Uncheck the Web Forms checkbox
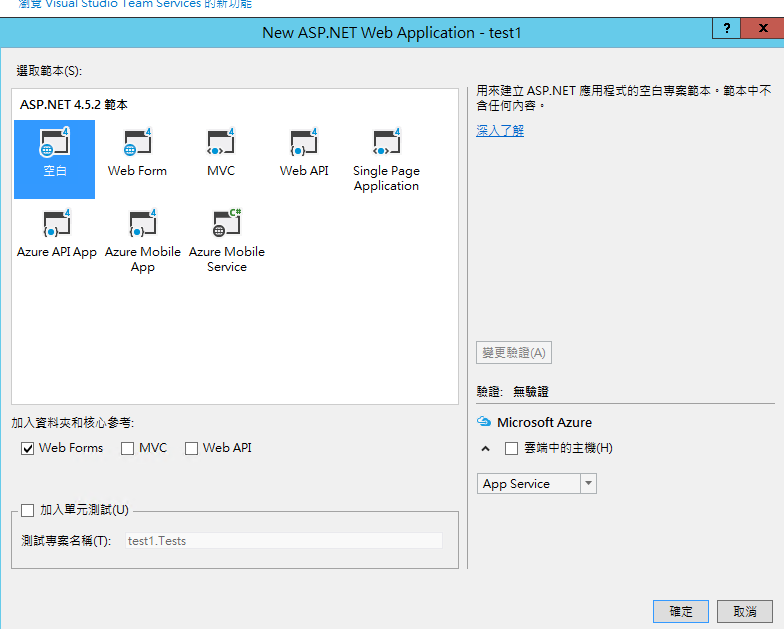 (28, 448)
